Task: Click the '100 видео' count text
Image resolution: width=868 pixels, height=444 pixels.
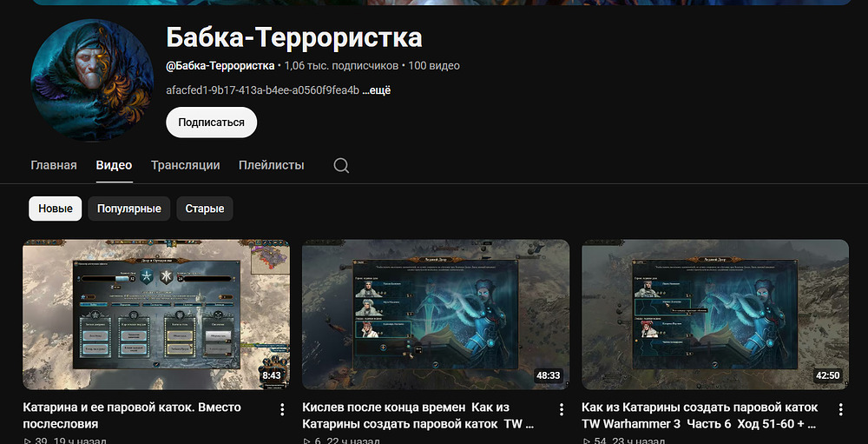Action: 434,66
